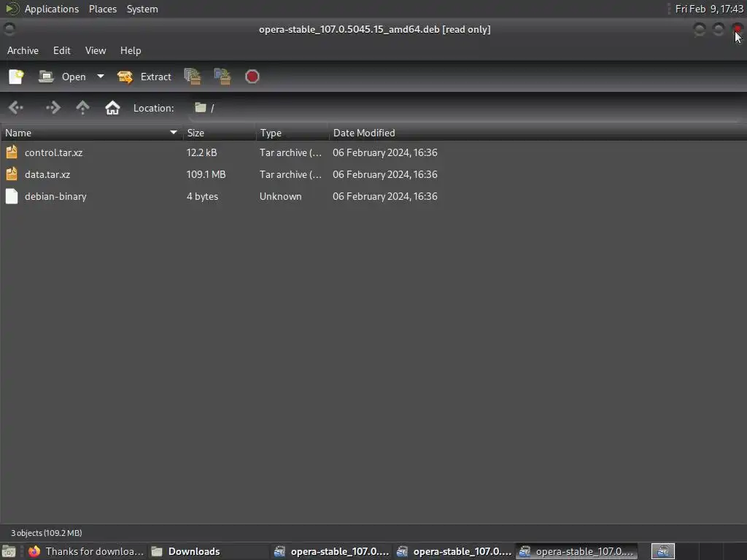Image resolution: width=747 pixels, height=560 pixels.
Task: Click the workspace switcher in bottom panel
Action: 662,551
